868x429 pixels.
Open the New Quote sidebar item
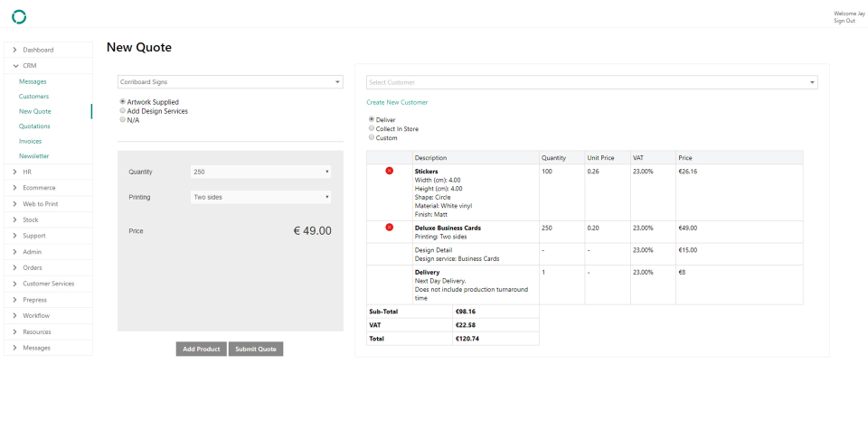pos(35,111)
